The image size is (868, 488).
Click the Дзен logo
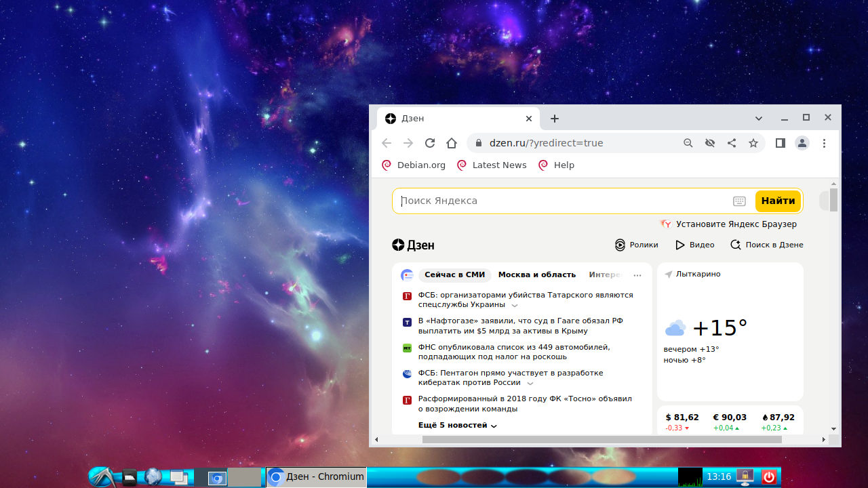[x=413, y=245]
